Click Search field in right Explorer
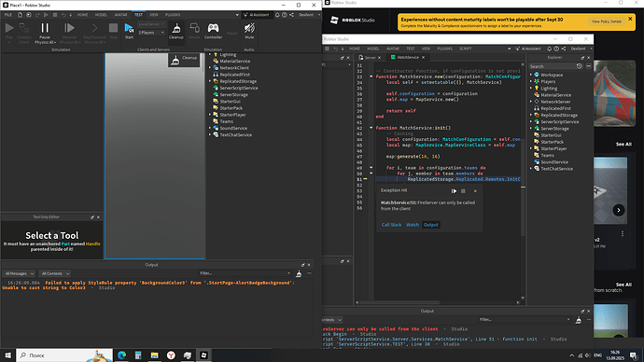This screenshot has width=644, height=362. 552,66
